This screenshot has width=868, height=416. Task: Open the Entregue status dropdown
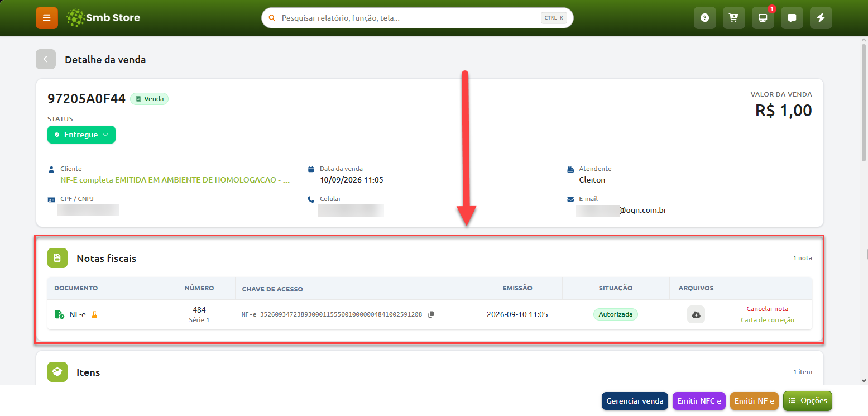click(x=81, y=135)
